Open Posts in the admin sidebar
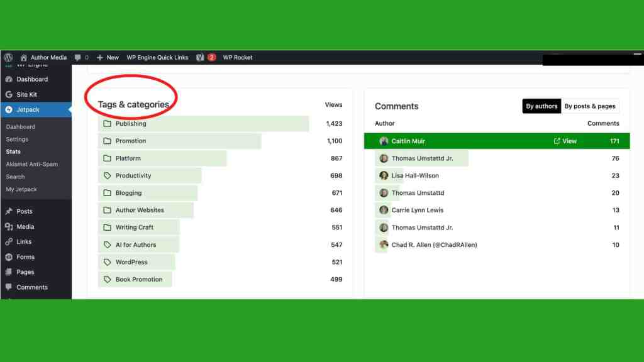Screen dimensions: 644x362 click(x=25, y=211)
